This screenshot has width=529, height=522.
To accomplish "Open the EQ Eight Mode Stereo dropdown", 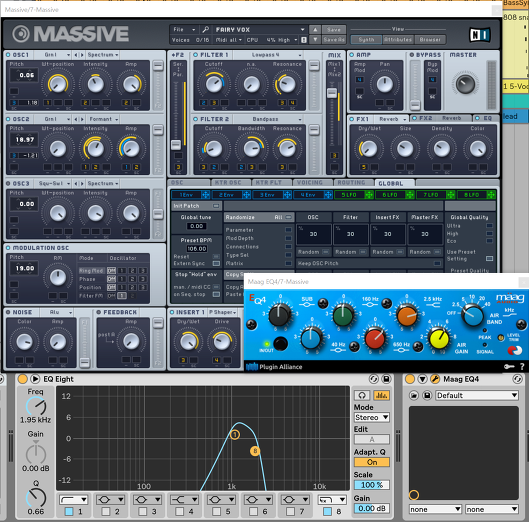I will pos(372,417).
